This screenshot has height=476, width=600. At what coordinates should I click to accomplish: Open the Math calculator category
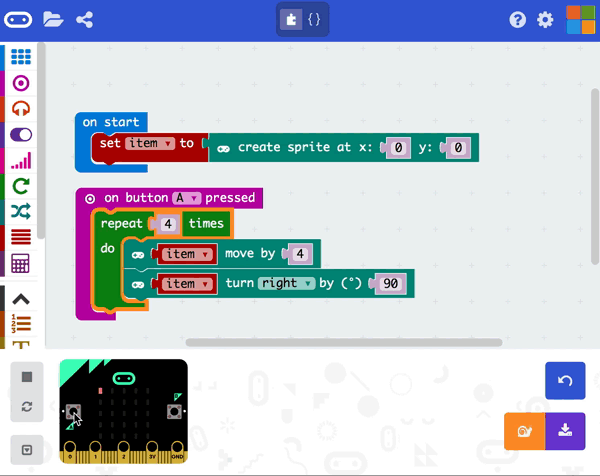20,263
